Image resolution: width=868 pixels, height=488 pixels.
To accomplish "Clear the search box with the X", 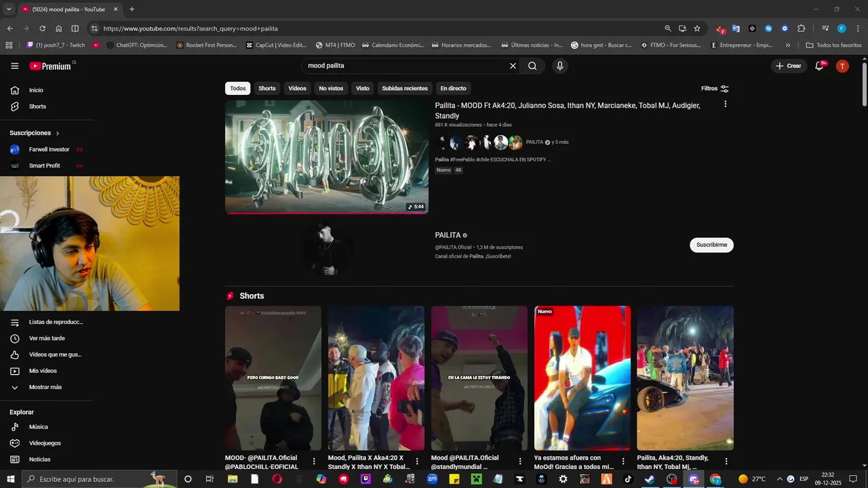I will click(513, 66).
